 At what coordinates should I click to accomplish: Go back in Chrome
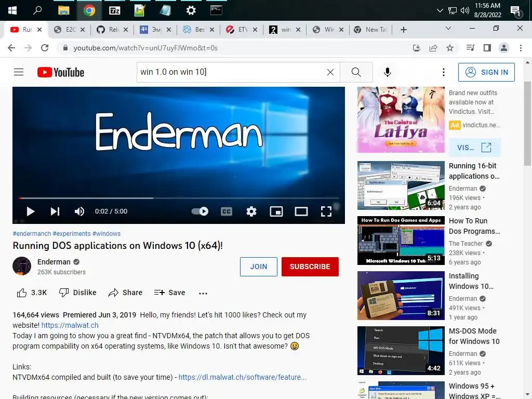tap(11, 48)
